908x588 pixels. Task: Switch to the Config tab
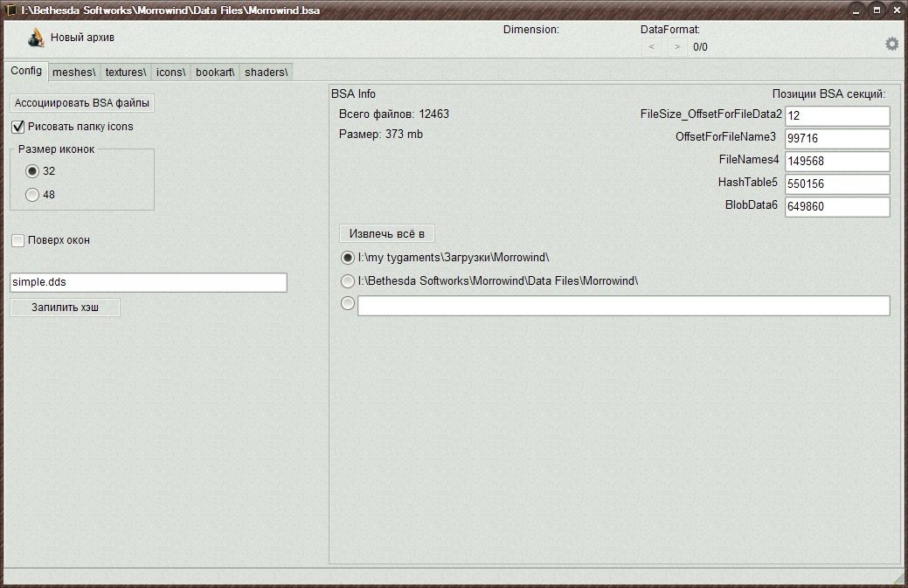26,71
